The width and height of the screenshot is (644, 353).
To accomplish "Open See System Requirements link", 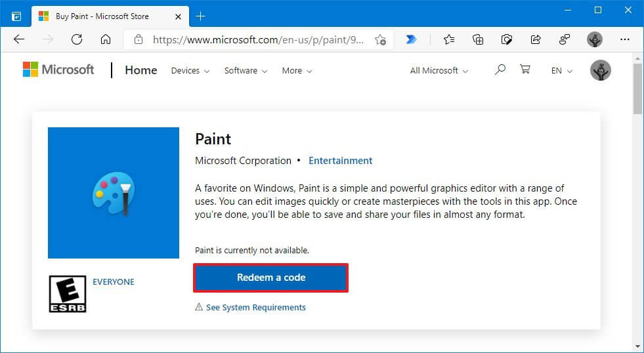I will [x=256, y=307].
